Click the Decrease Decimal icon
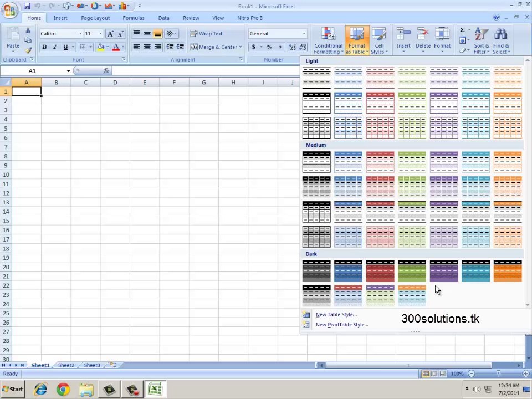 tap(303, 47)
